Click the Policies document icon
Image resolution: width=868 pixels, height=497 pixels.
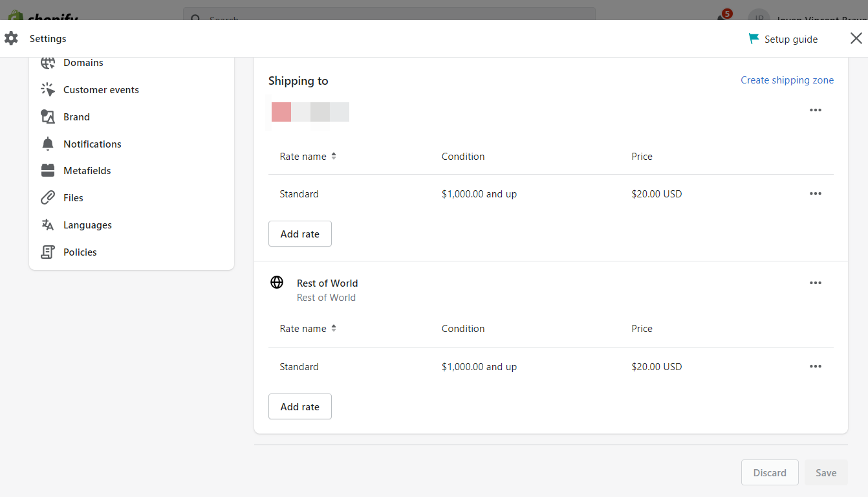point(48,252)
